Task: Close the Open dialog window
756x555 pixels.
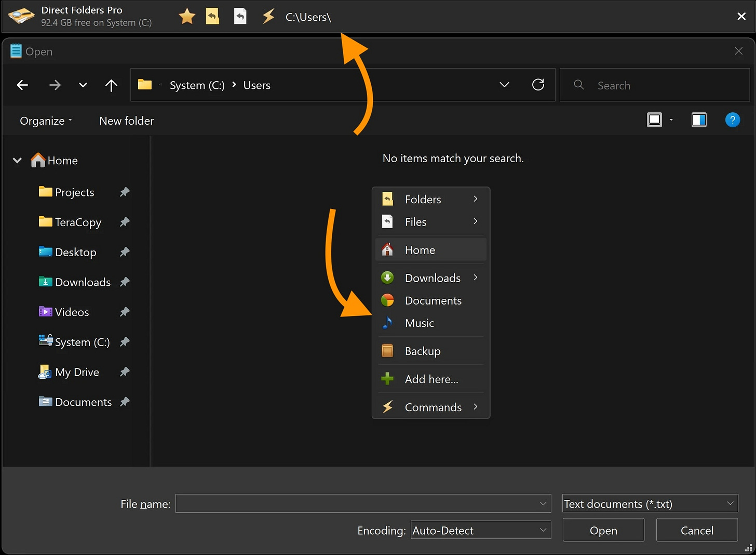Action: pyautogui.click(x=738, y=51)
